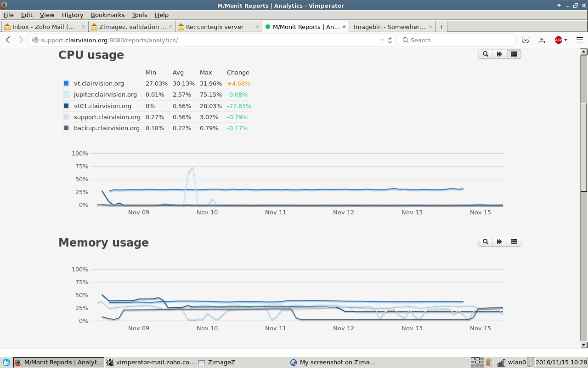Toggle vt.clairvision.org series color box

[x=66, y=83]
